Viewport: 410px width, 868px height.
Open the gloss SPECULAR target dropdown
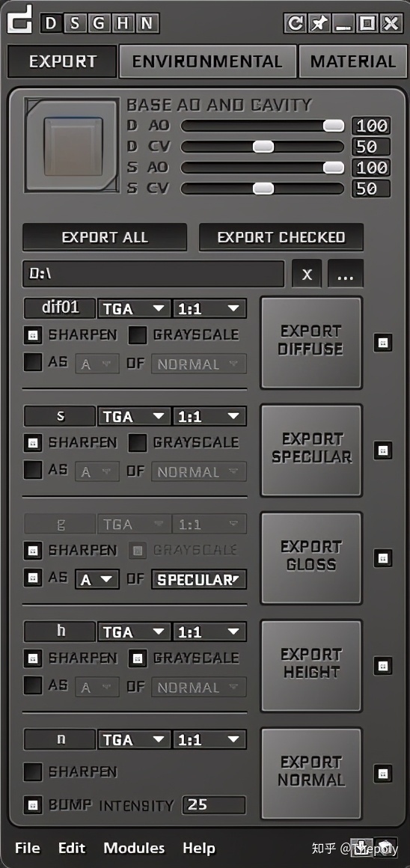198,580
